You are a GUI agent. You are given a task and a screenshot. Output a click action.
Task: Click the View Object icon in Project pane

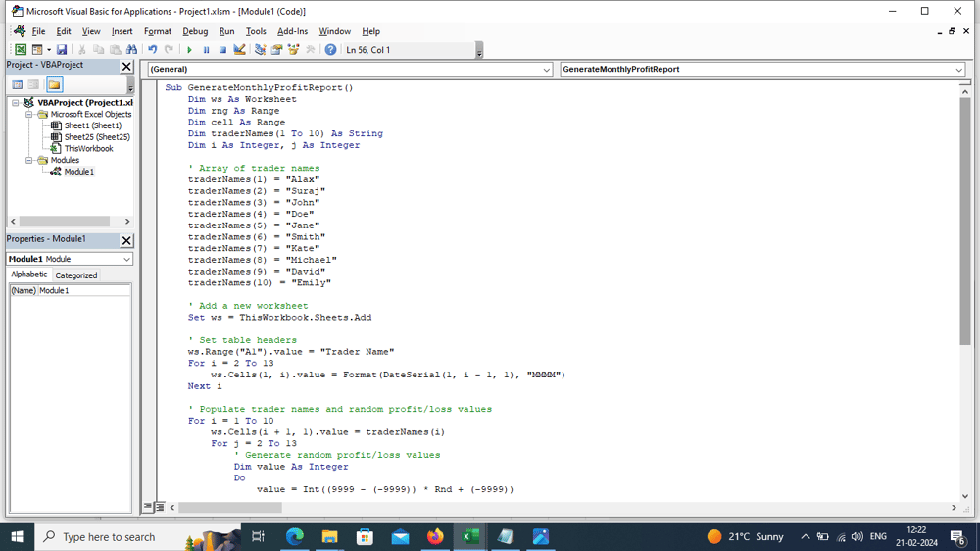[33, 84]
